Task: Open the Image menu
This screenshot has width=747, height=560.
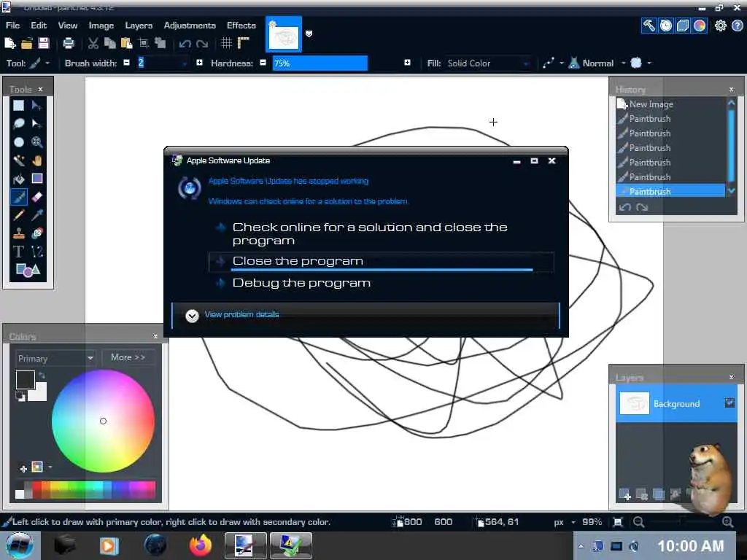Action: click(101, 26)
